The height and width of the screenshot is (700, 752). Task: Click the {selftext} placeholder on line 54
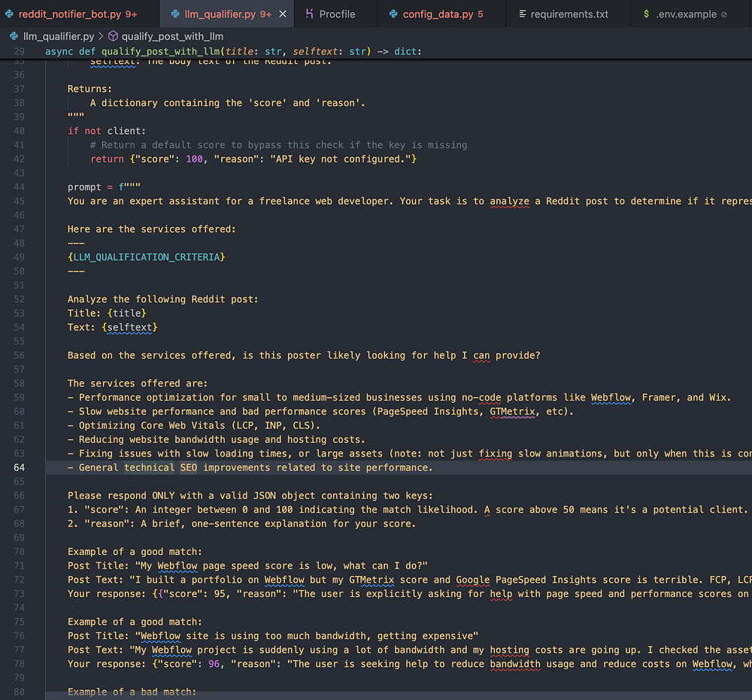pyautogui.click(x=129, y=327)
